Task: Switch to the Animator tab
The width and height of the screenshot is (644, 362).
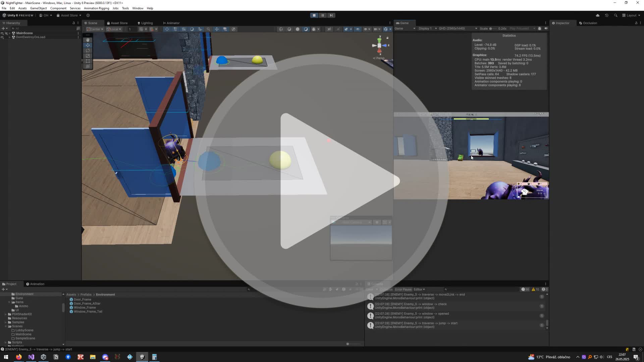Action: pyautogui.click(x=171, y=23)
